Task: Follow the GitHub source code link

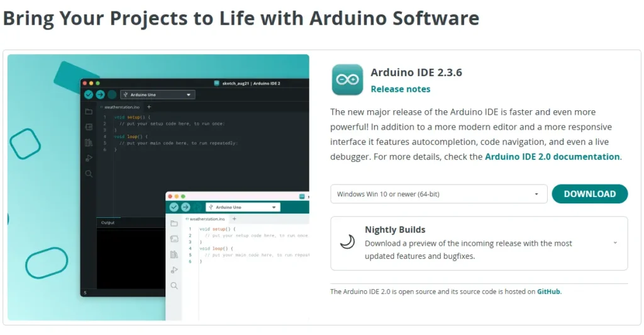Action: tap(548, 292)
